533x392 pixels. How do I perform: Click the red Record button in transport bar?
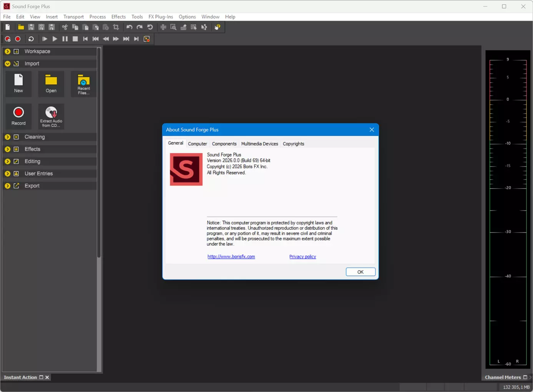coord(18,39)
